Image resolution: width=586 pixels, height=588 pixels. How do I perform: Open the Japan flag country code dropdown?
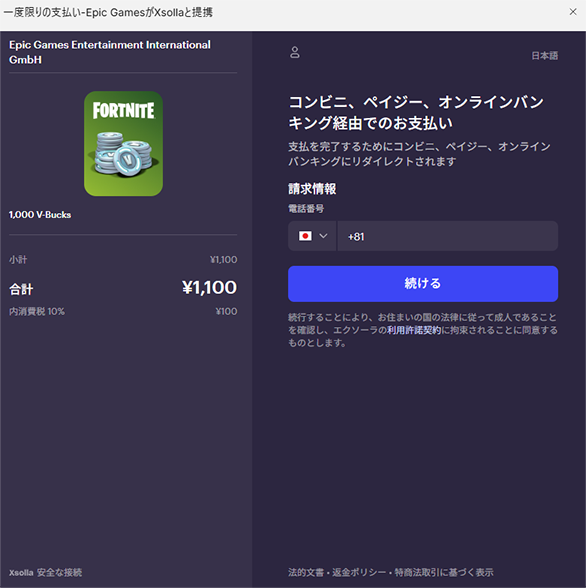coord(312,236)
